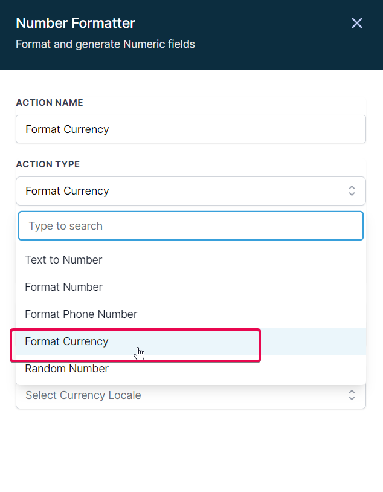Click the Format and generate Numeric fields subtitle

105,44
